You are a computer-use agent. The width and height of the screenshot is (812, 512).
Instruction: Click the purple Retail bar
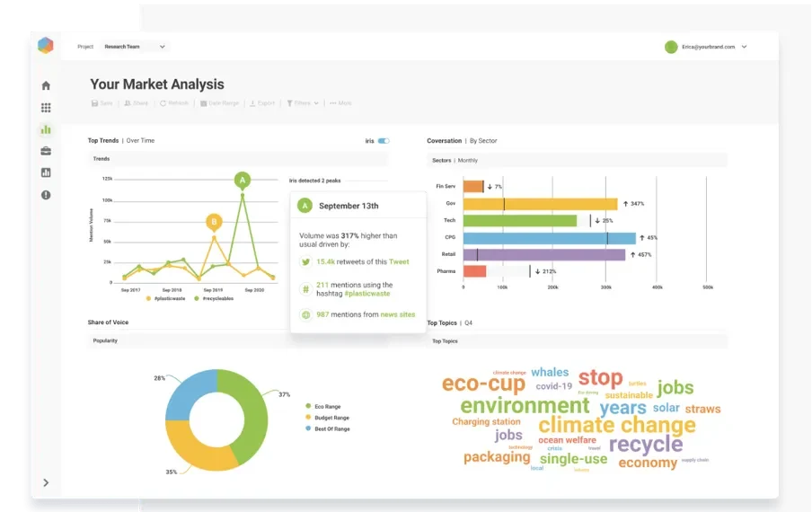point(544,255)
